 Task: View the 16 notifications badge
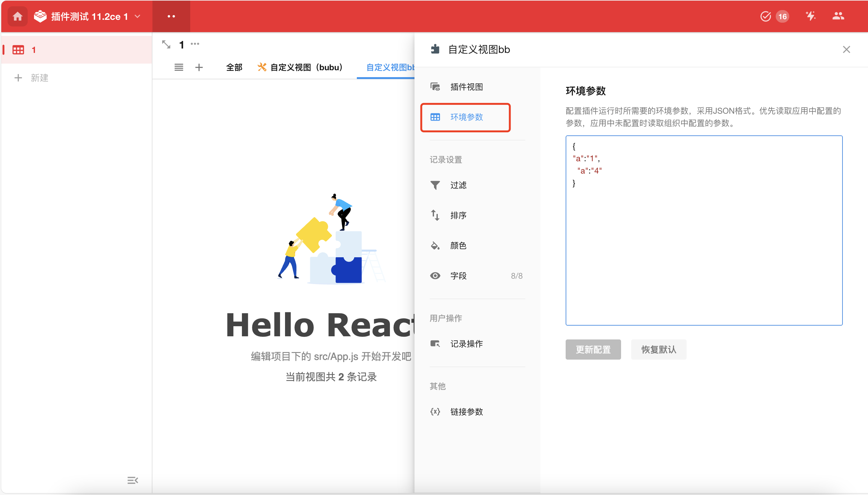pyautogui.click(x=782, y=16)
